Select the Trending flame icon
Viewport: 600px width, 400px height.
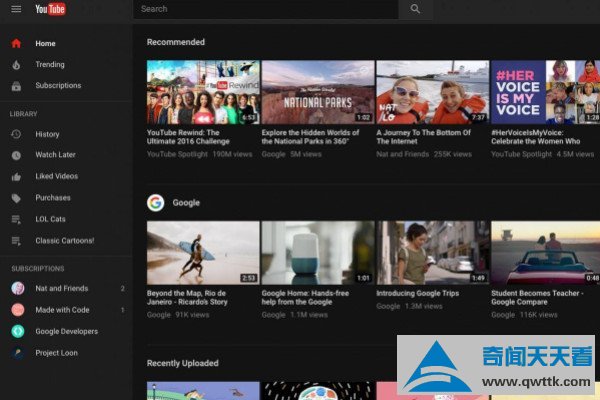pyautogui.click(x=16, y=64)
